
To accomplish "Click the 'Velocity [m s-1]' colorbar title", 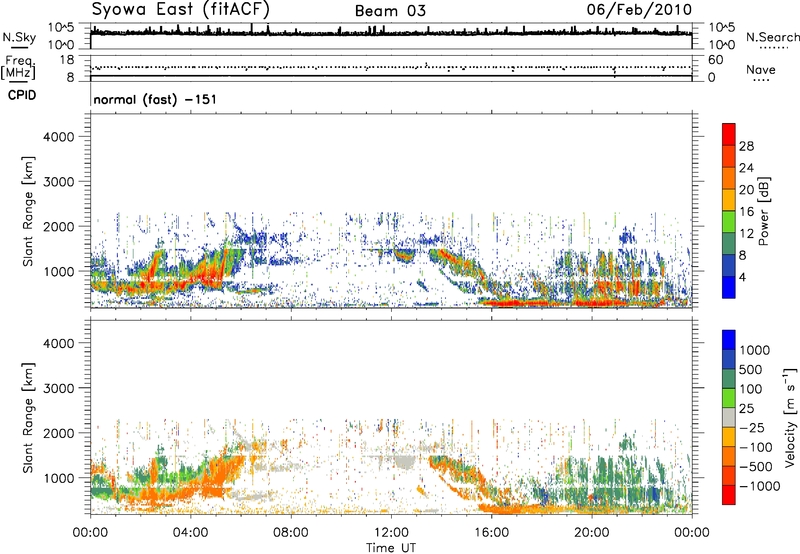I will [x=790, y=418].
